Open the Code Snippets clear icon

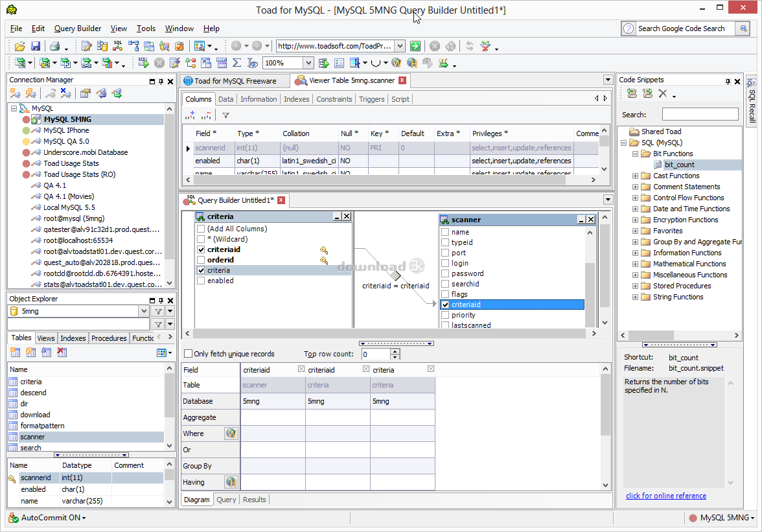(662, 93)
